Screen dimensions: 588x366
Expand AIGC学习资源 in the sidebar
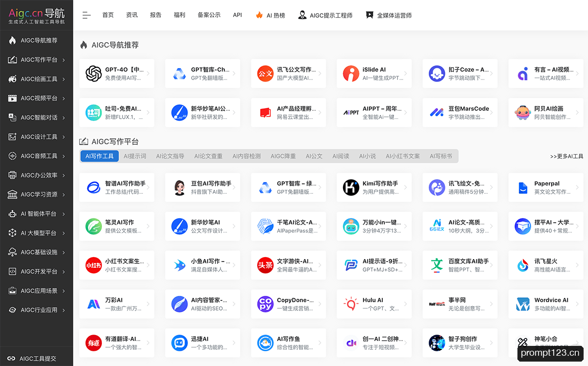[36, 194]
